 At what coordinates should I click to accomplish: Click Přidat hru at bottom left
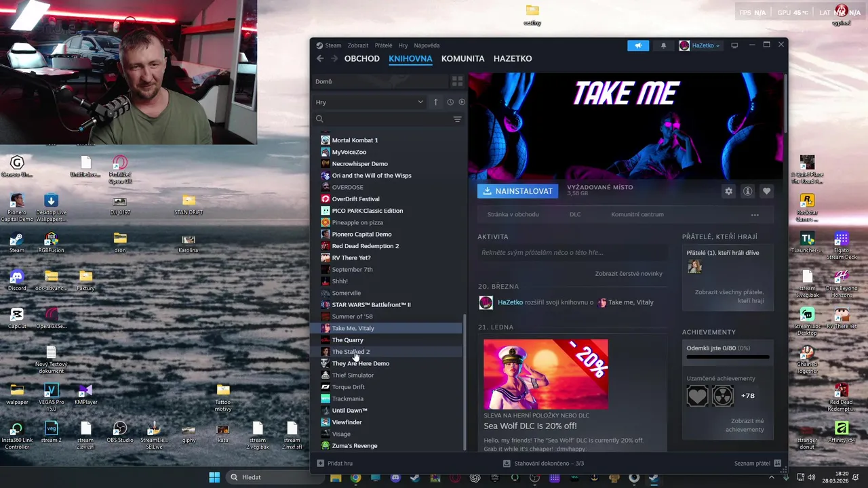[x=335, y=464]
